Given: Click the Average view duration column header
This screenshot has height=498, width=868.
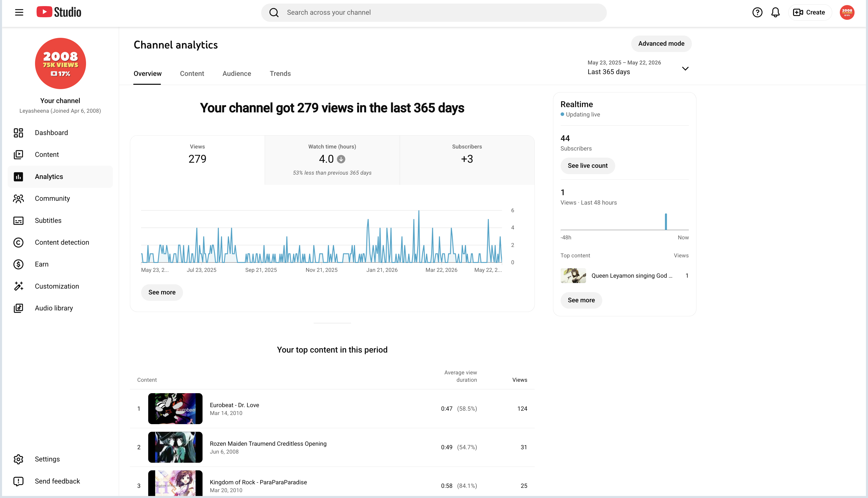Looking at the screenshot, I should [x=460, y=376].
